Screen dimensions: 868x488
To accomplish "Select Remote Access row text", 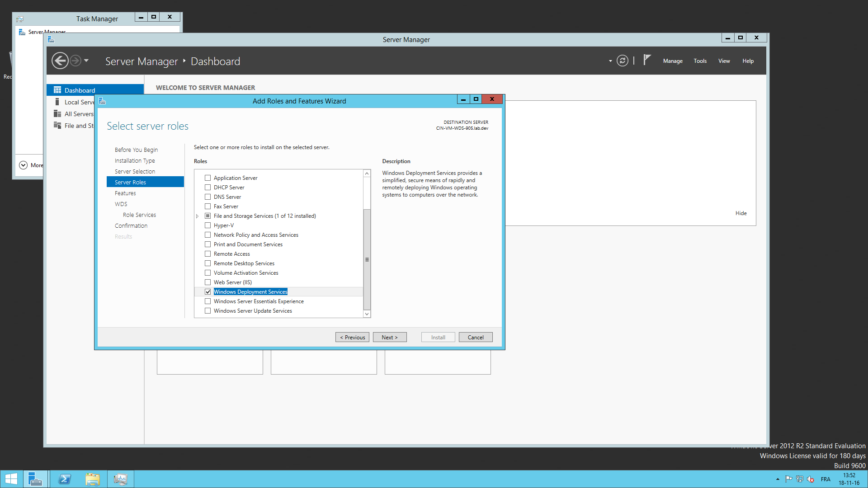I will point(231,253).
